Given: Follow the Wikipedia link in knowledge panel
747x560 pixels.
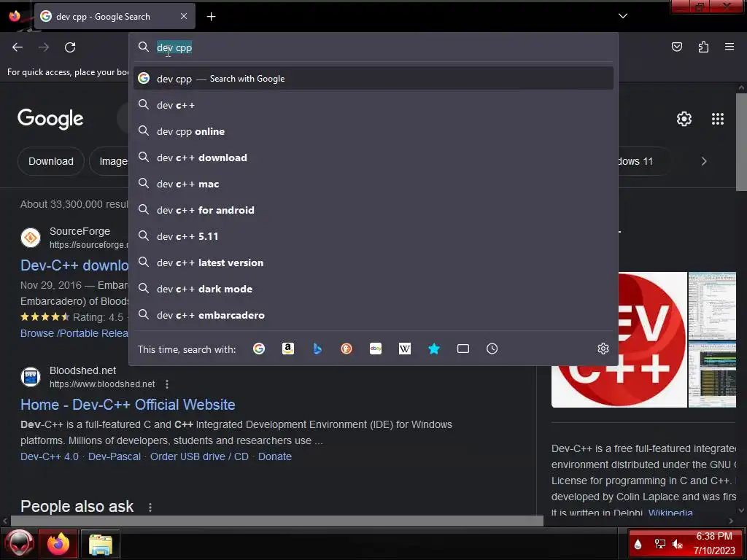Looking at the screenshot, I should (670, 513).
